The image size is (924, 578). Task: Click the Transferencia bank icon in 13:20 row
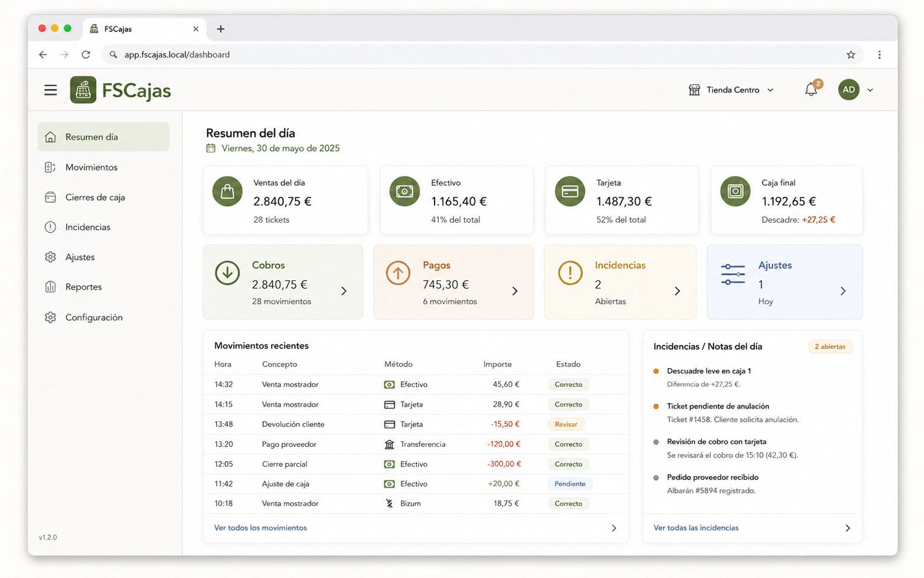(389, 444)
